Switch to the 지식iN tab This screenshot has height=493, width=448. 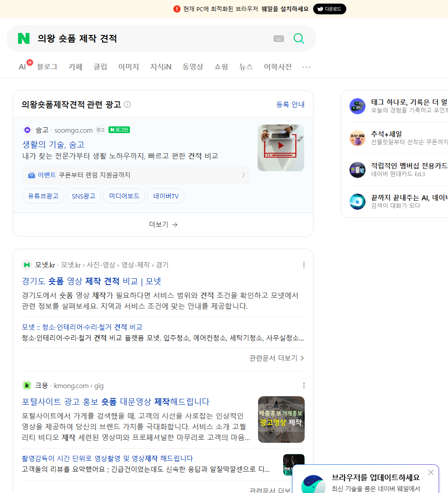click(161, 67)
